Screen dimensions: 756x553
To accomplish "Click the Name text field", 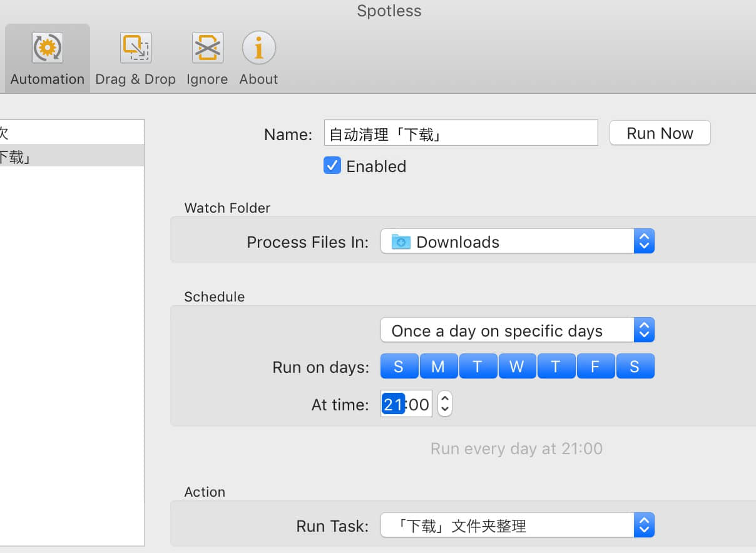I will [x=461, y=133].
